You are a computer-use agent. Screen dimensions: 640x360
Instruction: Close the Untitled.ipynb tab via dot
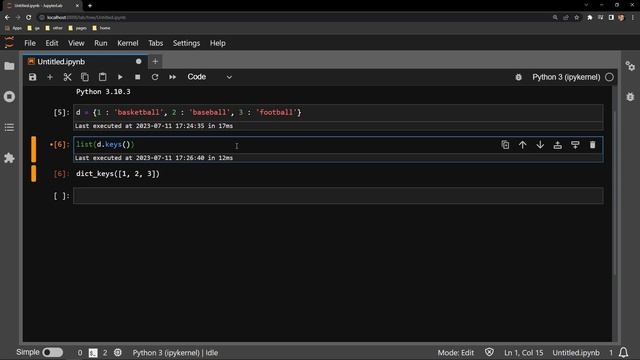coord(139,62)
